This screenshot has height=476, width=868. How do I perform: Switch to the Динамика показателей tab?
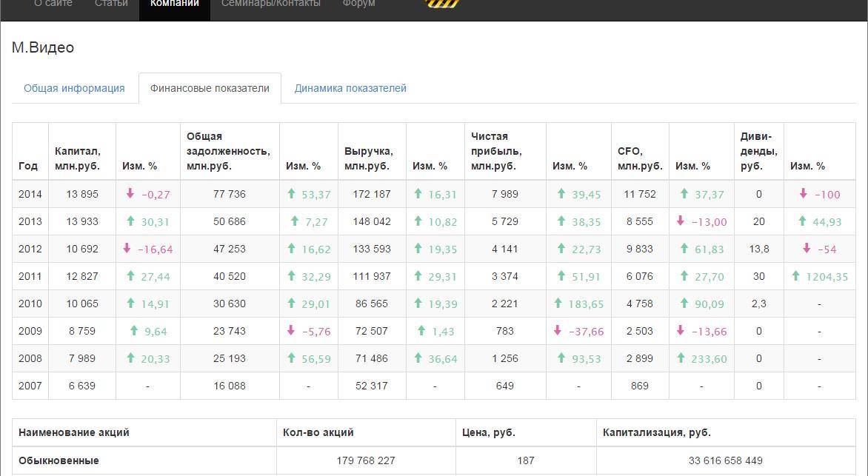pyautogui.click(x=350, y=88)
